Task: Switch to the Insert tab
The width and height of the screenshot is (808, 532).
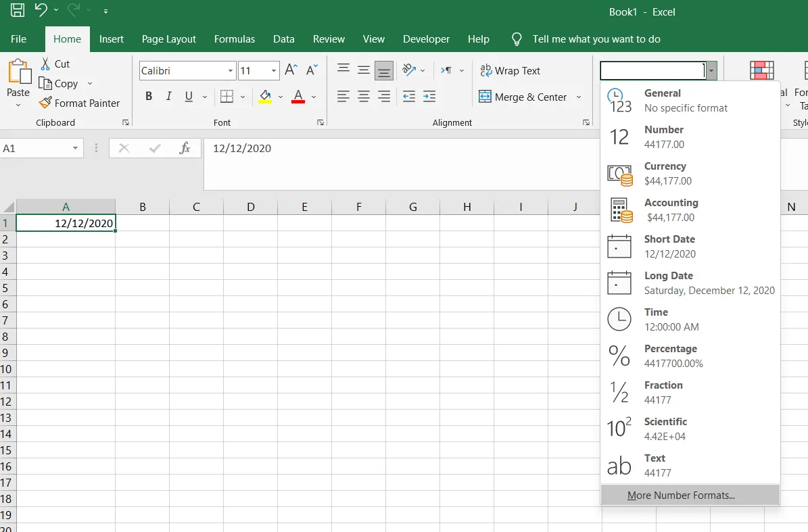Action: (112, 39)
